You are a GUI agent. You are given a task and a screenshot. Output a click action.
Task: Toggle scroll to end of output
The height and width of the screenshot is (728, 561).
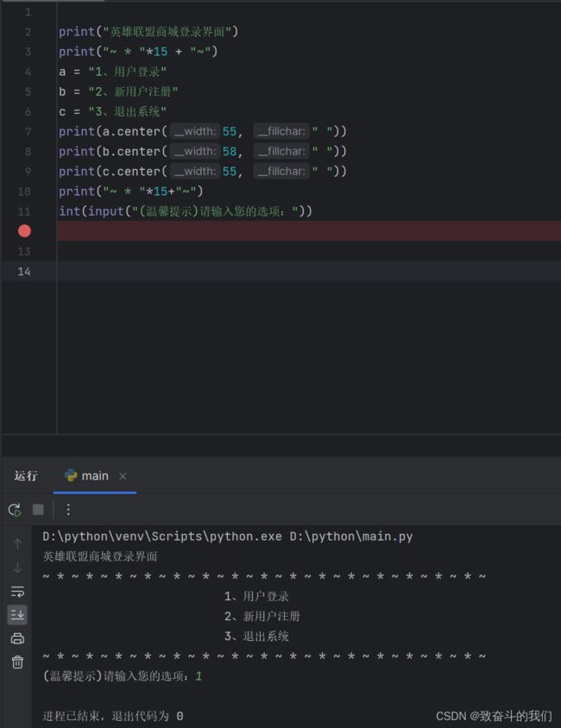17,615
